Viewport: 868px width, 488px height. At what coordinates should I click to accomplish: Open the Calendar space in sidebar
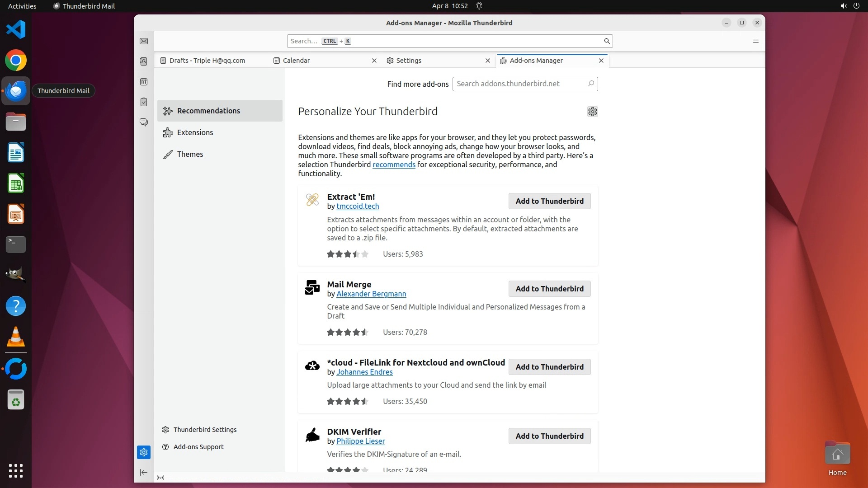click(x=144, y=82)
